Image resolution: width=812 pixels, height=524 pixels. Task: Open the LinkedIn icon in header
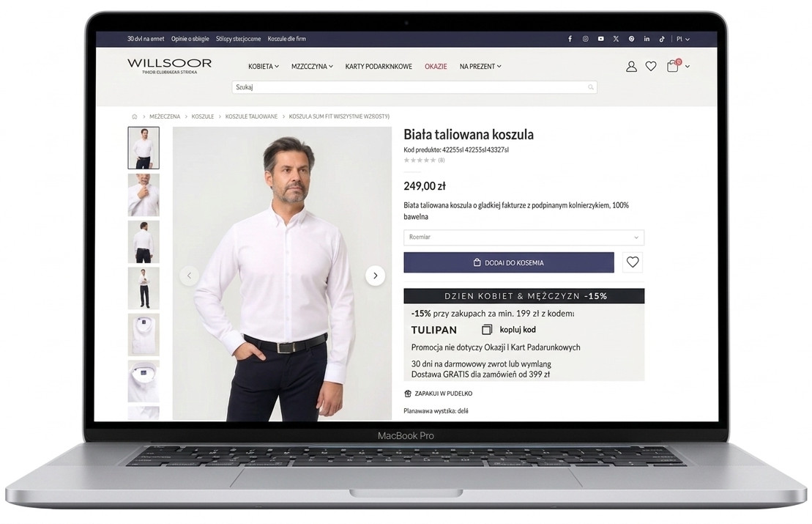[647, 39]
